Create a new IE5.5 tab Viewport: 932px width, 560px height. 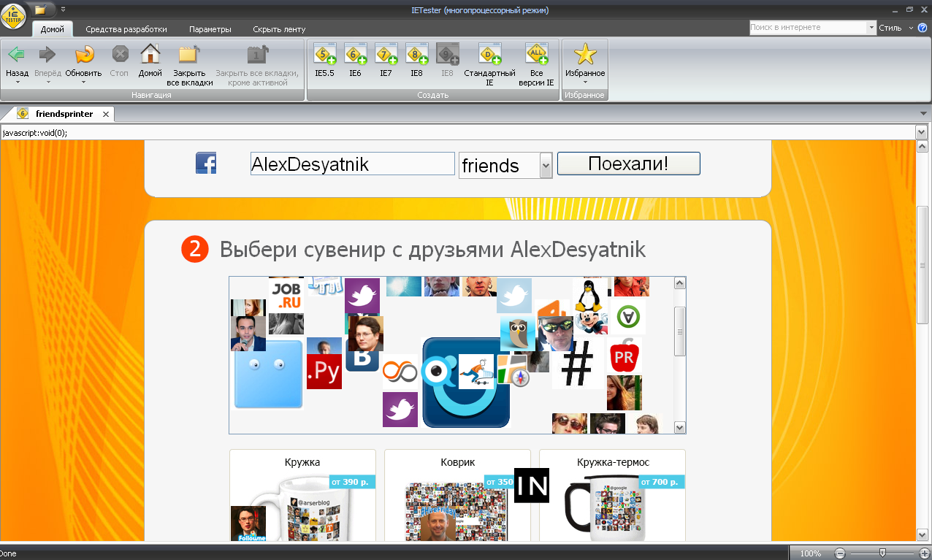[324, 60]
